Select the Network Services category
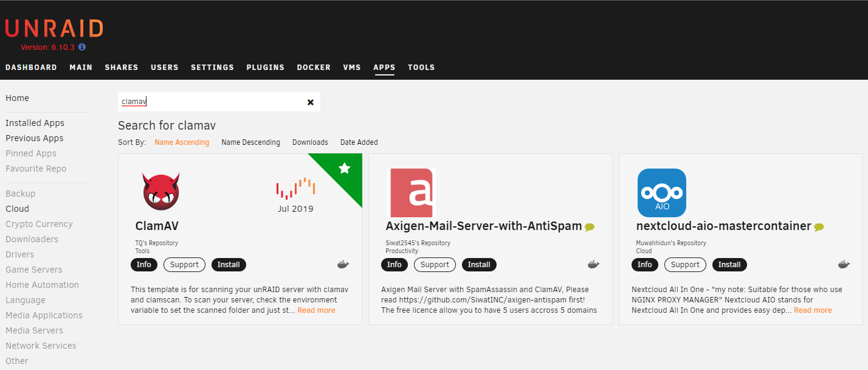Image resolution: width=868 pixels, height=370 pixels. [41, 346]
